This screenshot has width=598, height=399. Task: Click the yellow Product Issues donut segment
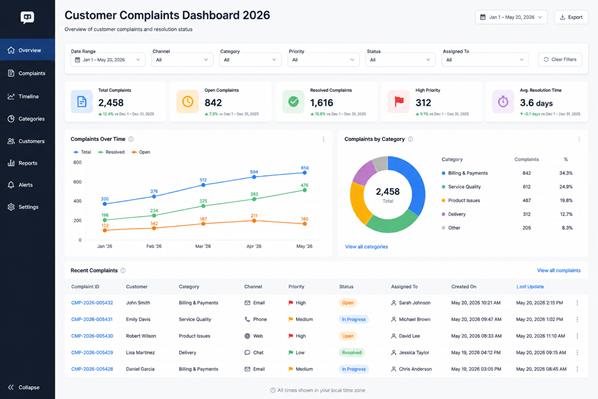tap(358, 202)
